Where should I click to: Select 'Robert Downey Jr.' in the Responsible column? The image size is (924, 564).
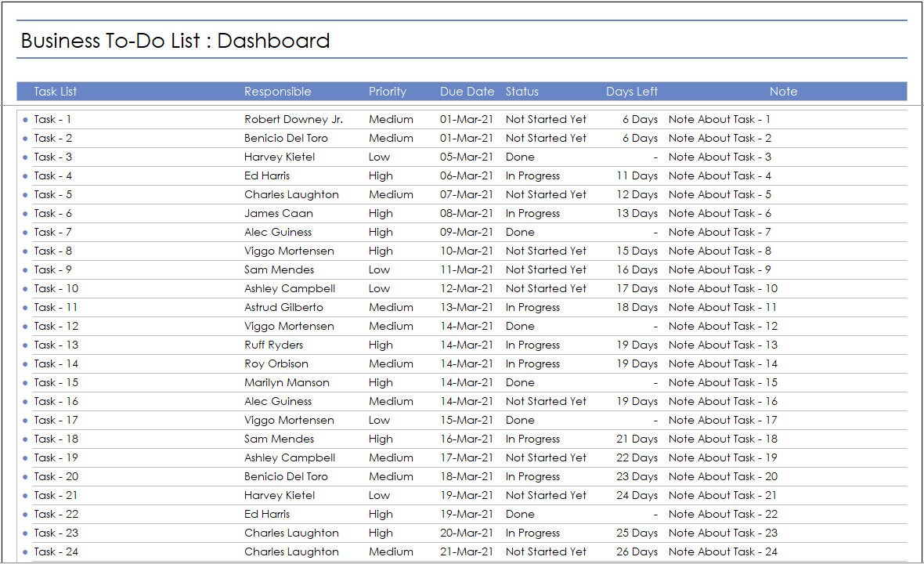pos(294,119)
